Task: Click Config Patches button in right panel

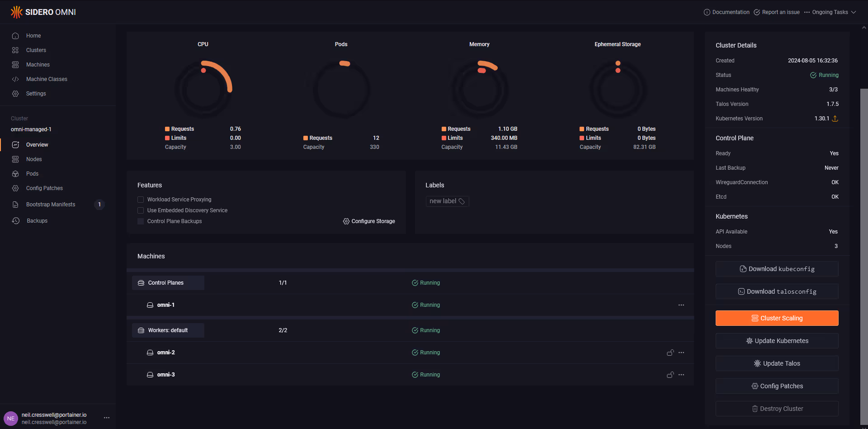Action: point(777,386)
